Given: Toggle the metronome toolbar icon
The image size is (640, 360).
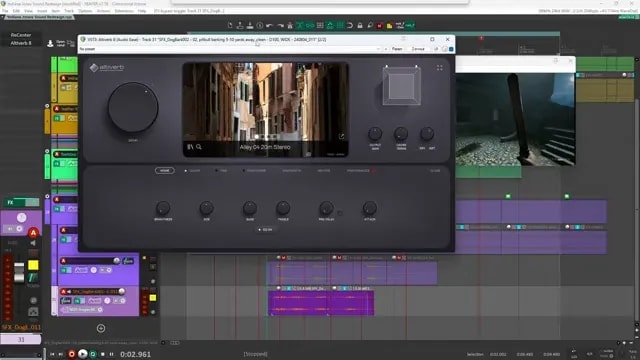Looking at the screenshot, I should (290, 25).
